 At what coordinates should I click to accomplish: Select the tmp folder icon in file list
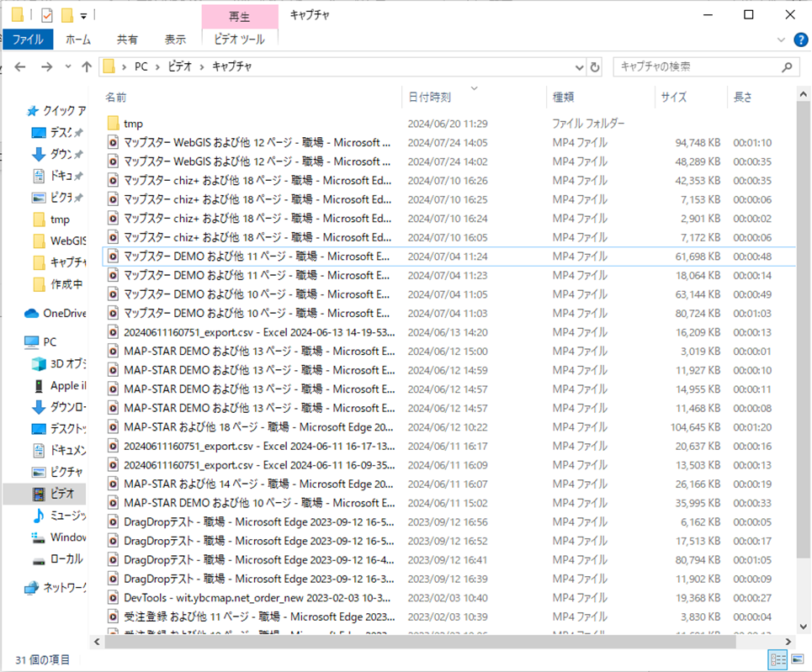click(x=114, y=124)
